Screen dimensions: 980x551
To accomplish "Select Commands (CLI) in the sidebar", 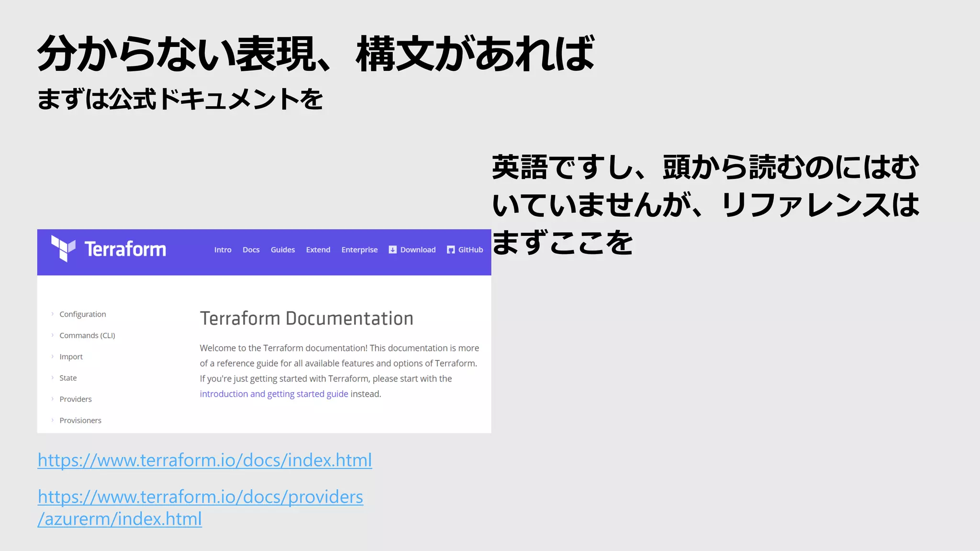I will (x=87, y=335).
